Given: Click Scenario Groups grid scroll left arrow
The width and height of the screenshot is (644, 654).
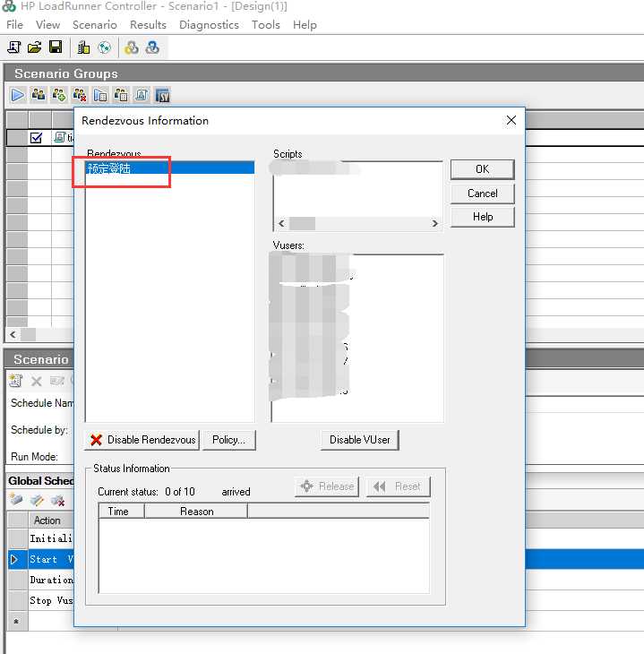Looking at the screenshot, I should (13, 334).
